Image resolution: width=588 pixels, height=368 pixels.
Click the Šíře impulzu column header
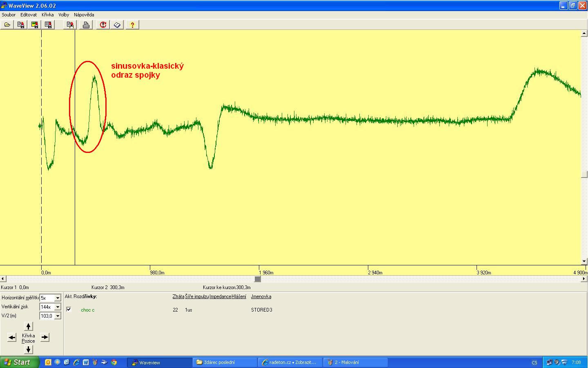click(197, 296)
